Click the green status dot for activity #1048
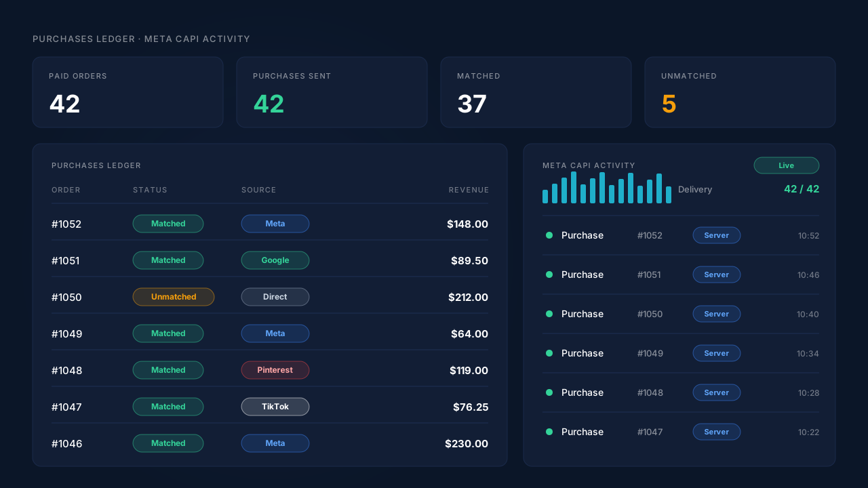The height and width of the screenshot is (488, 868). [549, 392]
